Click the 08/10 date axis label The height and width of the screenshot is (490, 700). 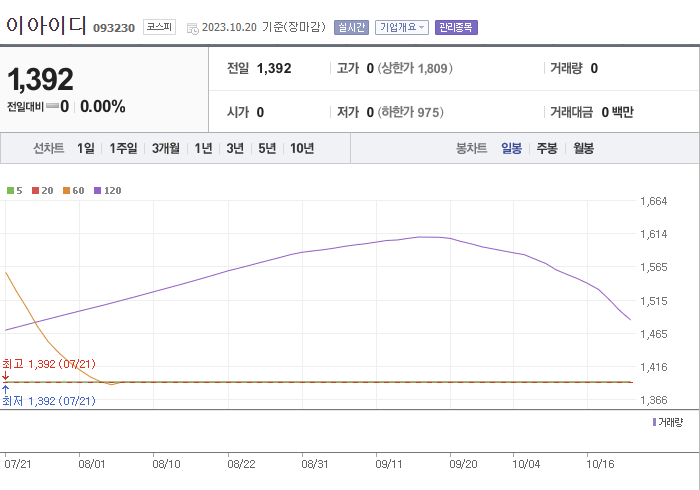click(167, 464)
